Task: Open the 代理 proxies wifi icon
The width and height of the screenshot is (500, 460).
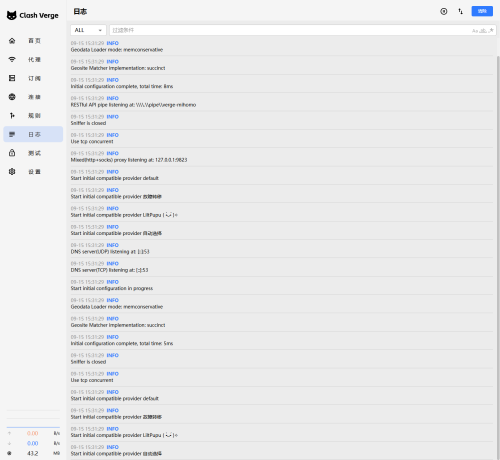Action: tap(12, 59)
